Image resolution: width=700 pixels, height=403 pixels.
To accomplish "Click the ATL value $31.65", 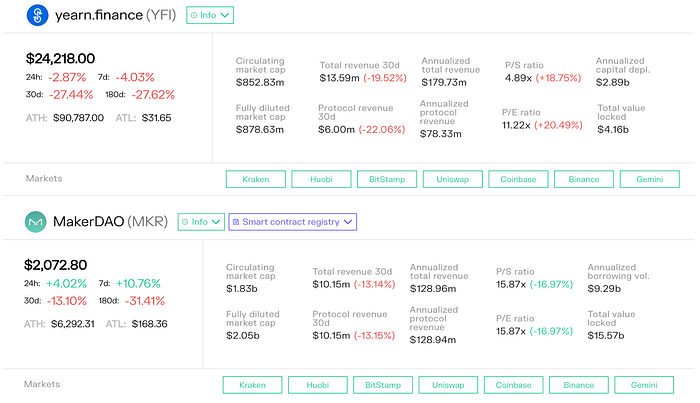I will (156, 118).
